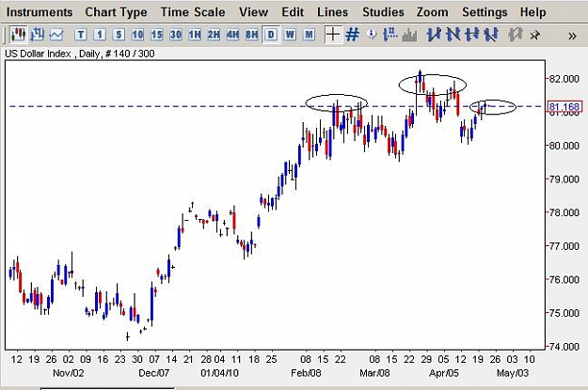Select the second blue line drawing tool
The width and height of the screenshot is (588, 390).
[x=453, y=35]
